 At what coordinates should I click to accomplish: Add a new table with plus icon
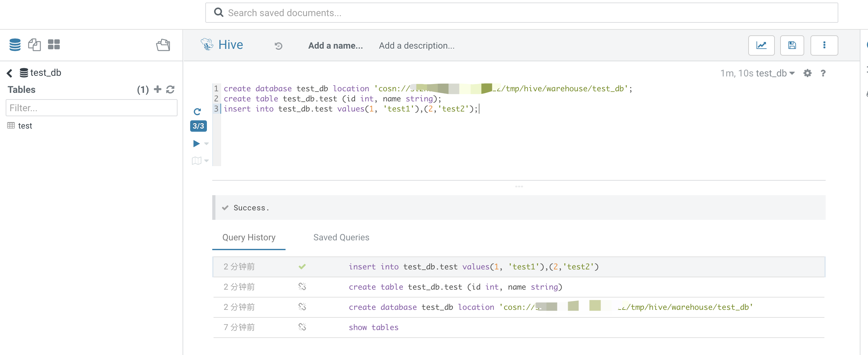(157, 89)
